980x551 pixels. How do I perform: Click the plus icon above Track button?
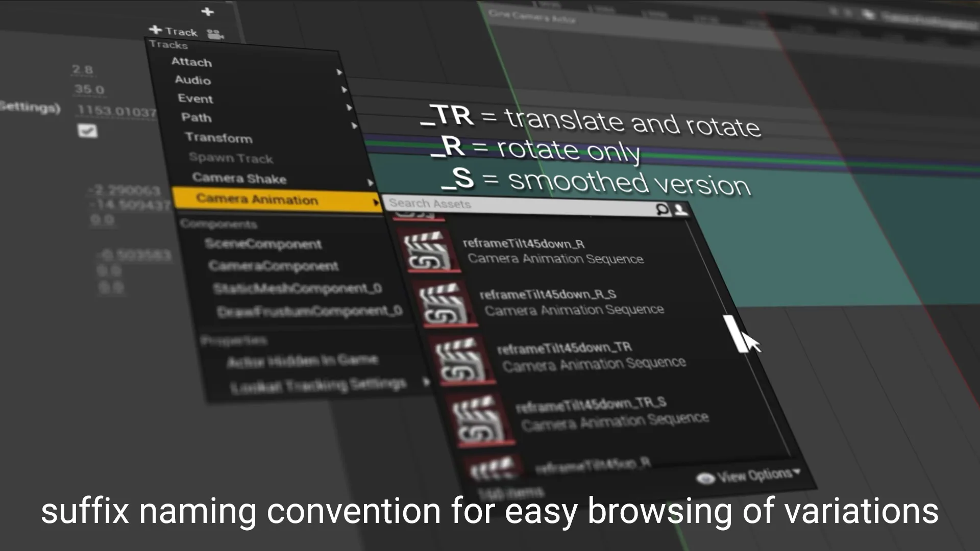207,12
